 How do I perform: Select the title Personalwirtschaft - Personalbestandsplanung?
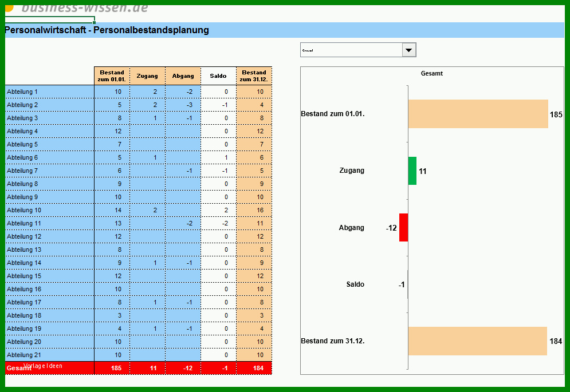[107, 30]
